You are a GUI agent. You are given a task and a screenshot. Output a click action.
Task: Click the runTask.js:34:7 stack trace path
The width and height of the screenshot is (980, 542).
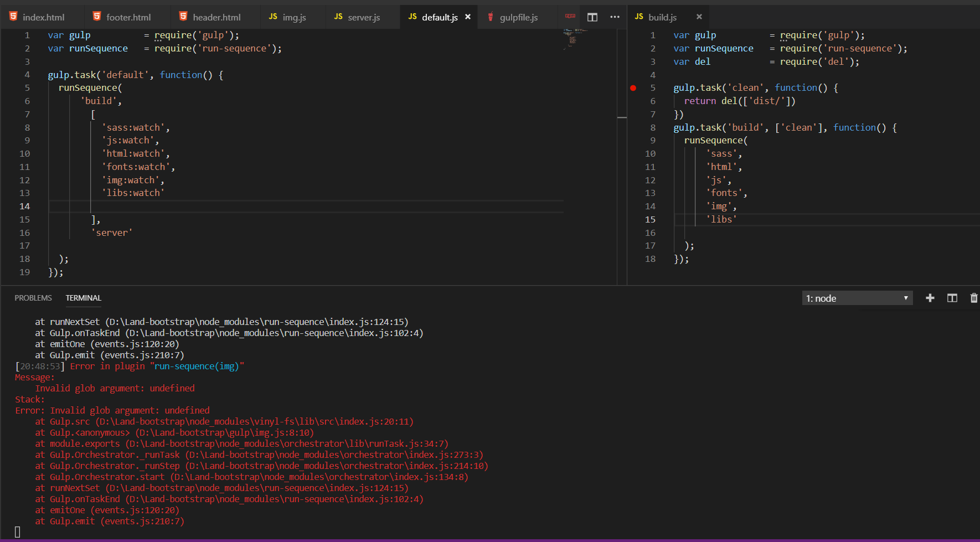click(x=287, y=444)
